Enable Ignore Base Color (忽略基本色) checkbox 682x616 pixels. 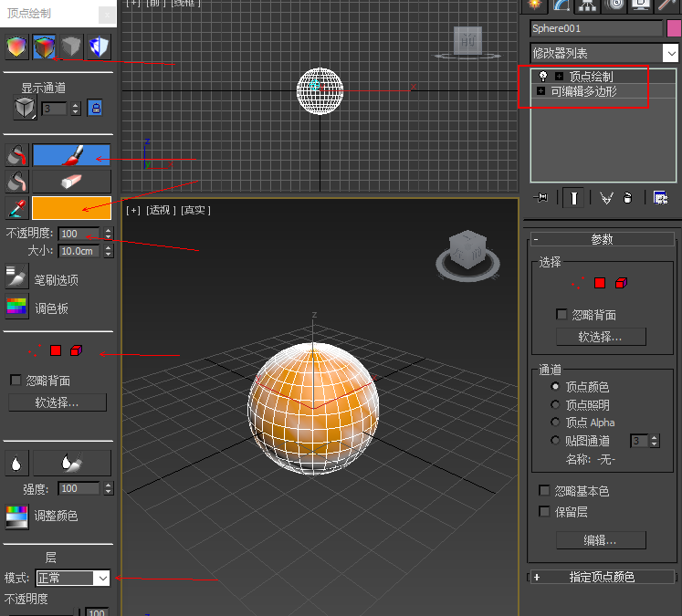pos(544,490)
